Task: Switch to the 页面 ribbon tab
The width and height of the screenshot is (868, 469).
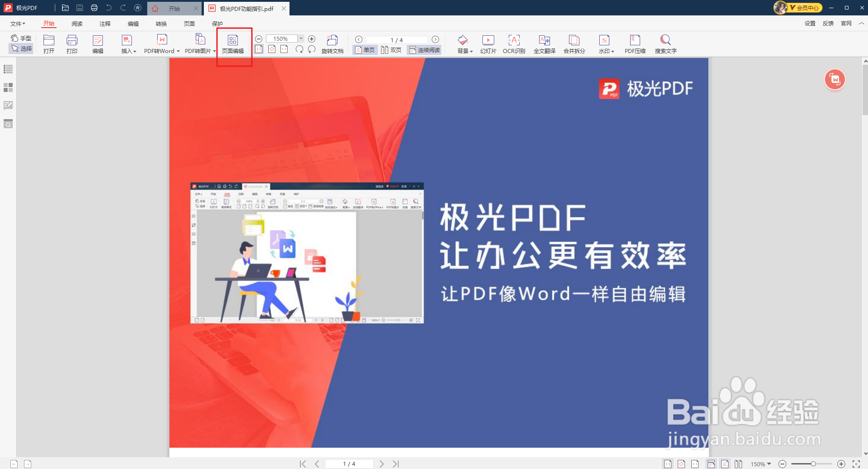Action: tap(189, 24)
